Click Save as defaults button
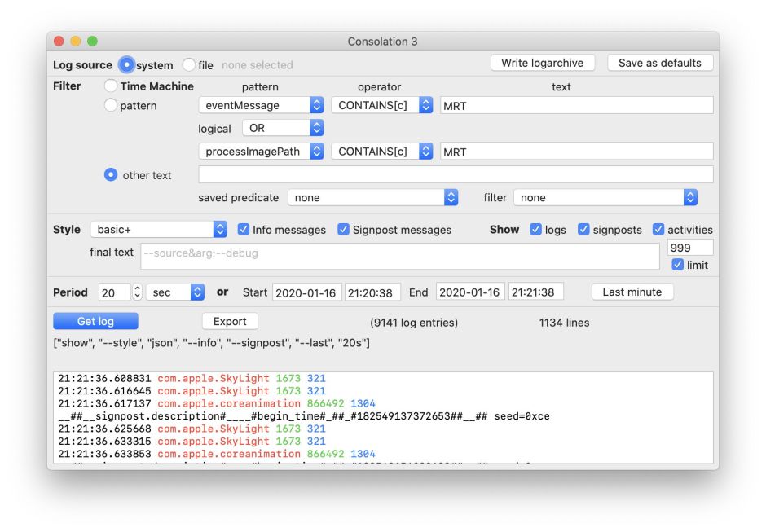This screenshot has height=532, width=766. 659,63
